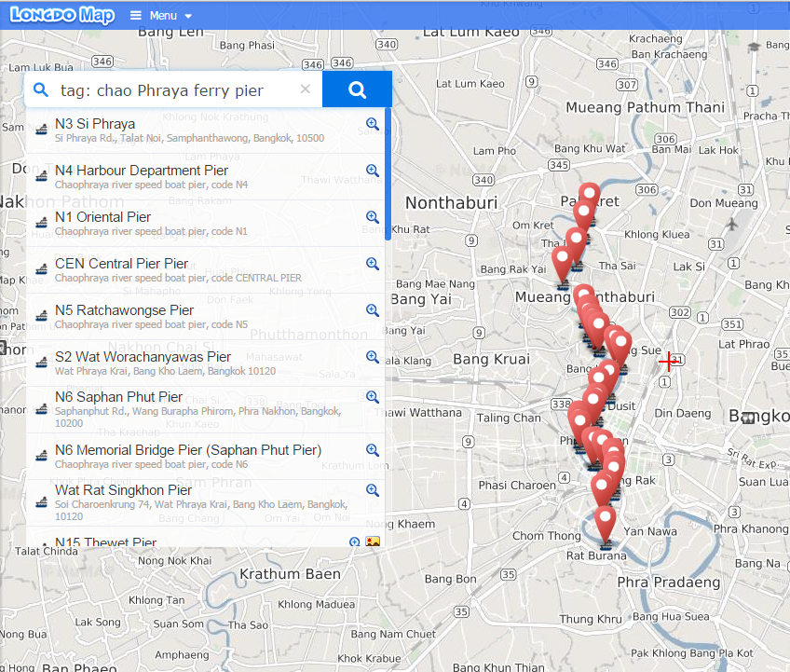The width and height of the screenshot is (790, 672).
Task: Click ferry icon beside N5 Ratchawongse Pier
Action: point(41,316)
